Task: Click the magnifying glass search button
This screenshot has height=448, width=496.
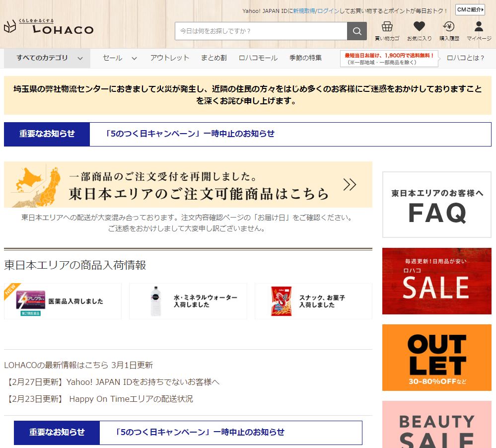Action: (x=356, y=31)
